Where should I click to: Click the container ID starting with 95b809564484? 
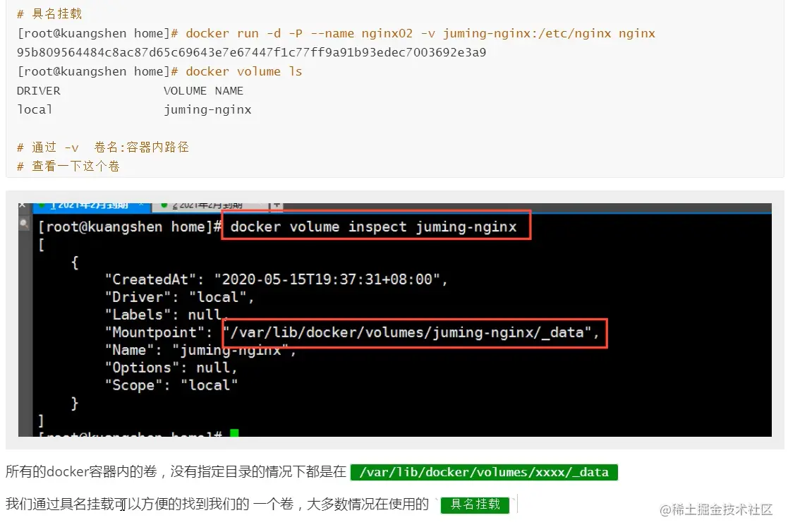tap(251, 52)
